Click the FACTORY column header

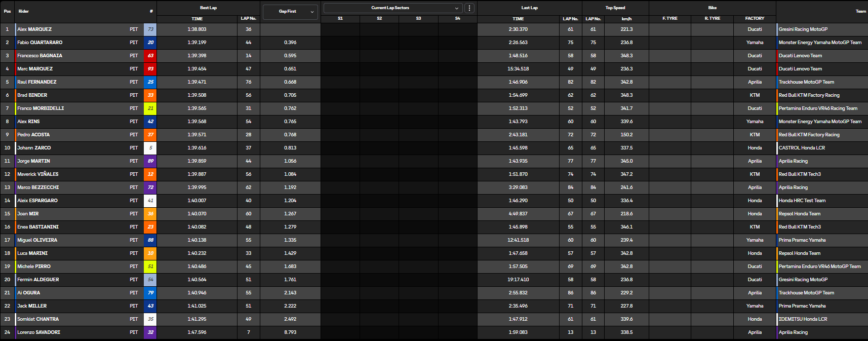(x=755, y=18)
